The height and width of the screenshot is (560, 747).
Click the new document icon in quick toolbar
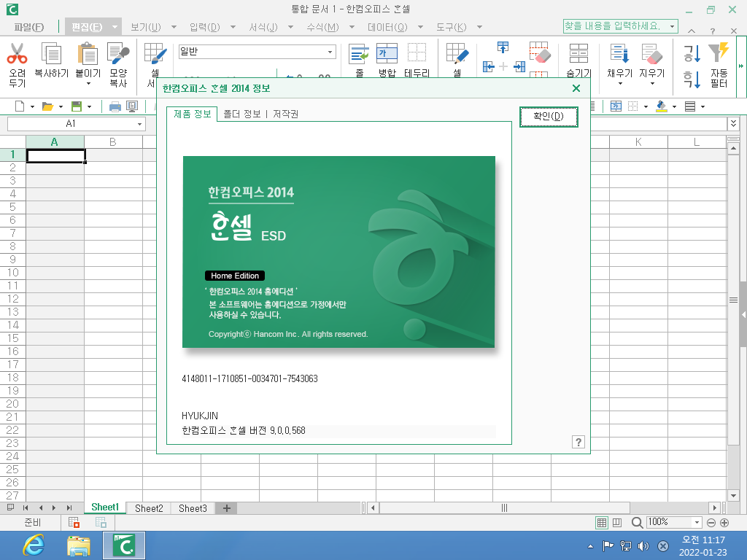click(x=20, y=106)
